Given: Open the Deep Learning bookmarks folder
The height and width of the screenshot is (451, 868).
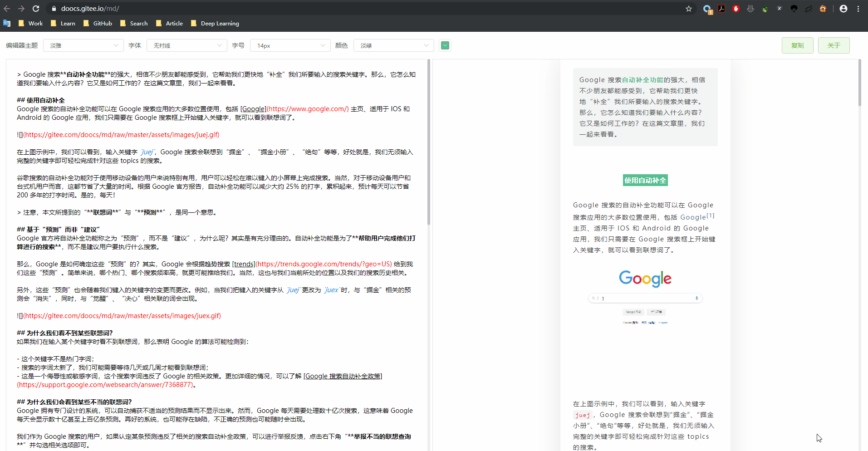Looking at the screenshot, I should [x=215, y=23].
